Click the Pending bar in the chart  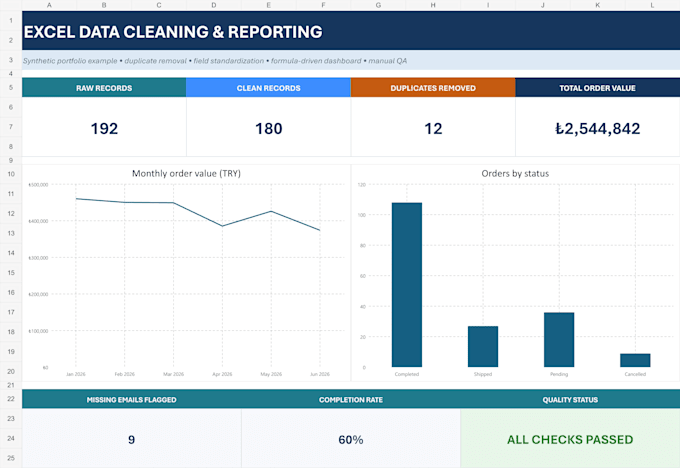click(559, 340)
